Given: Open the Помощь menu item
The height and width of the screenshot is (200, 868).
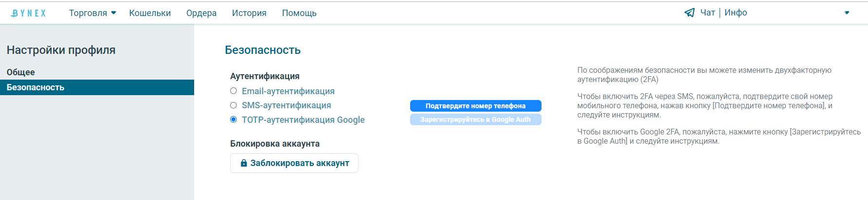Looking at the screenshot, I should pyautogui.click(x=299, y=13).
